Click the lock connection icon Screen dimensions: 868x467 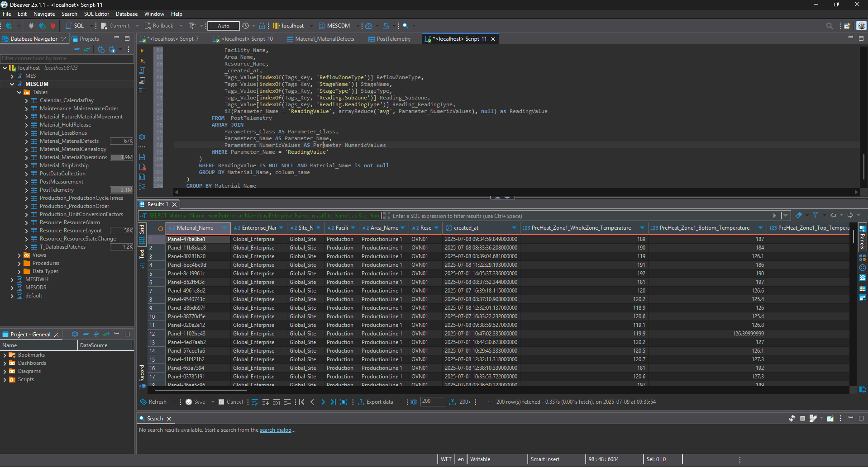click(x=262, y=26)
